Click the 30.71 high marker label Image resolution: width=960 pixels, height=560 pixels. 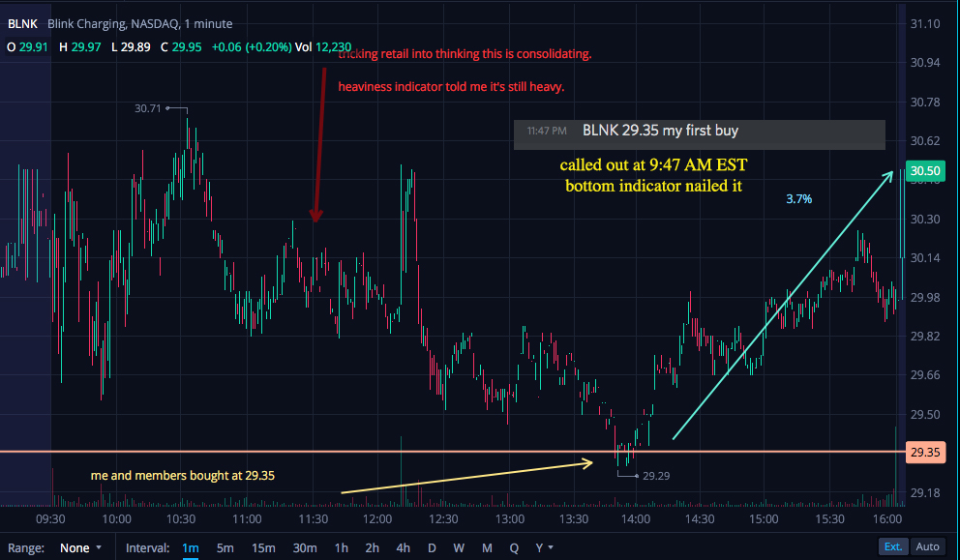147,108
